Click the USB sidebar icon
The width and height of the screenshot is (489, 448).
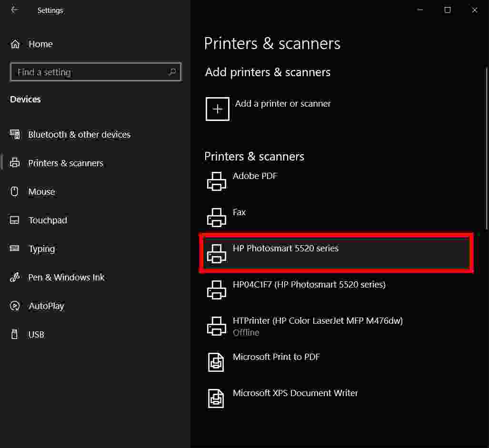coord(14,334)
